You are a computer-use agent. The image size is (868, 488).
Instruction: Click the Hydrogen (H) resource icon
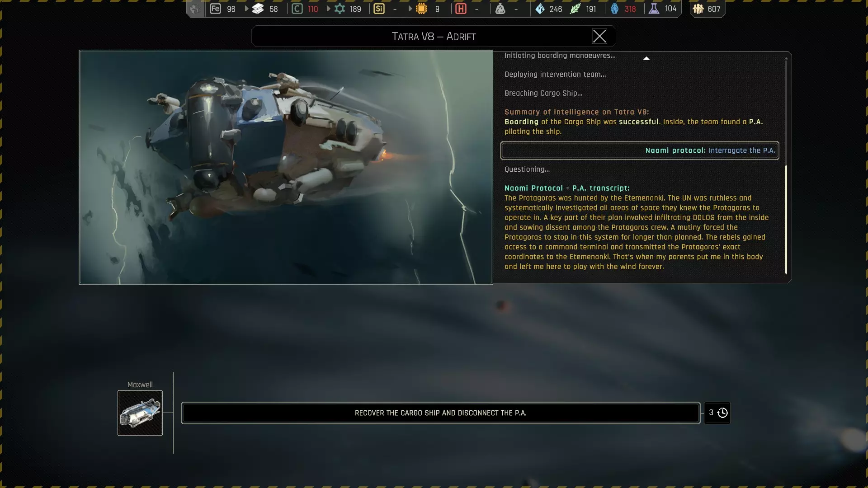coord(461,9)
